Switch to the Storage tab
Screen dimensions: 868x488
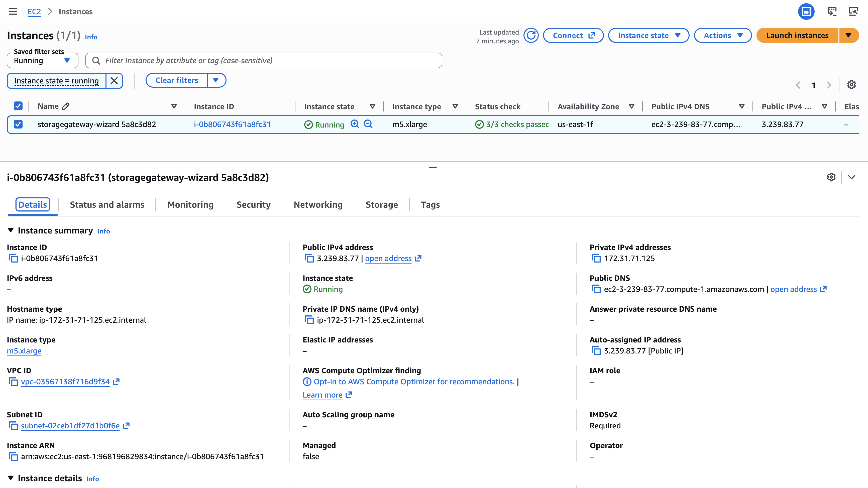pos(382,205)
